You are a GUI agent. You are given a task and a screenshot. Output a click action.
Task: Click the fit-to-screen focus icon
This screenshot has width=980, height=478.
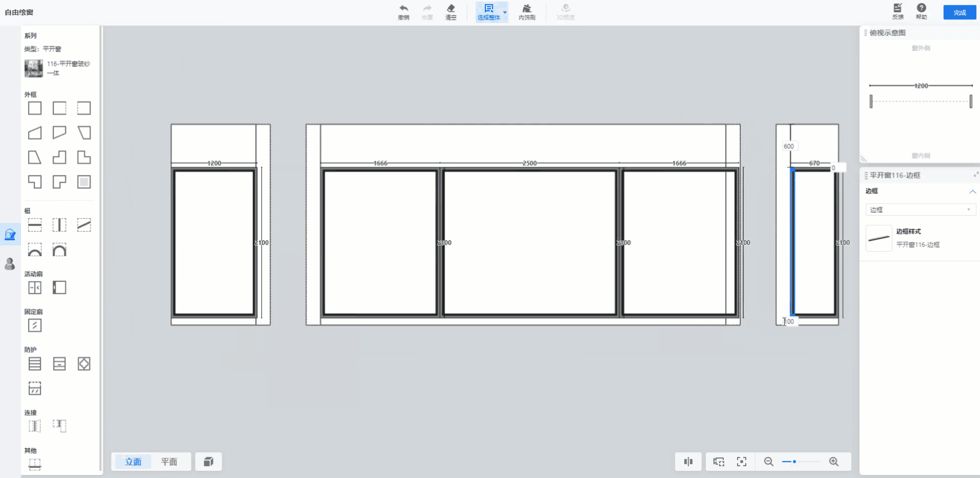(x=741, y=462)
